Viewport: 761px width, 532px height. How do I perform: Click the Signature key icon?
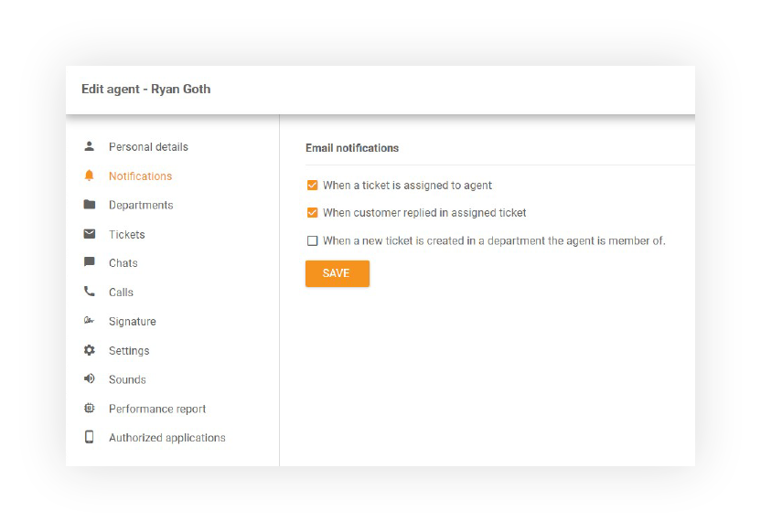[89, 321]
